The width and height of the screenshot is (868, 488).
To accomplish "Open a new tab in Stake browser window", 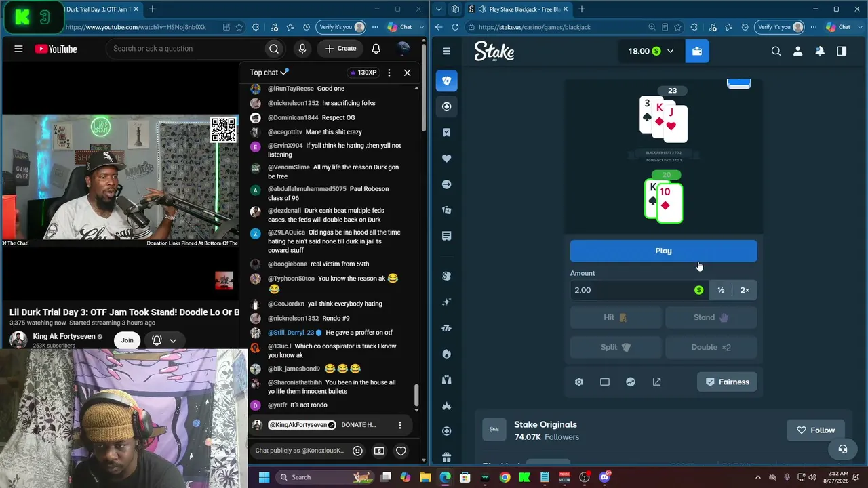I will 582,9.
